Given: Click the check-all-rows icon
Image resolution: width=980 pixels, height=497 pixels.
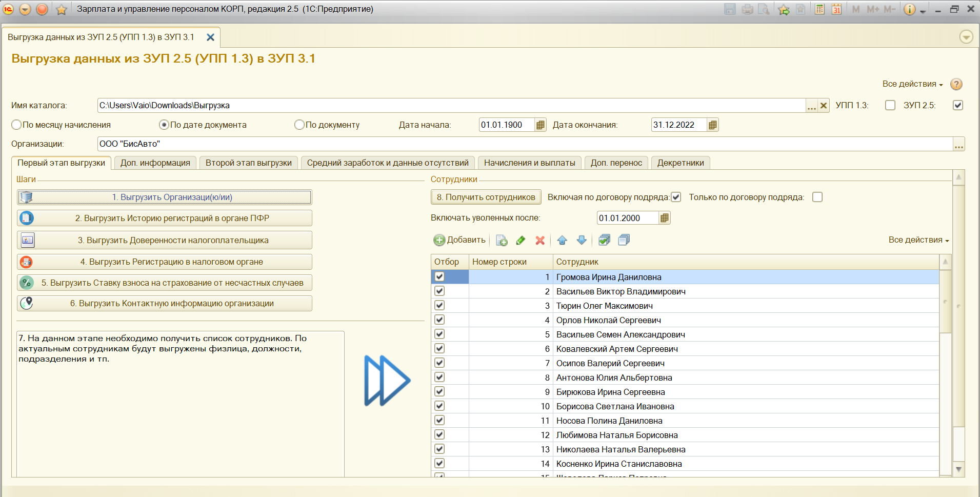Looking at the screenshot, I should (x=605, y=240).
